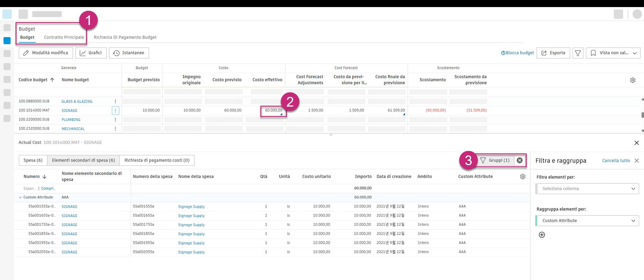Select the Spesa (6) tab
This screenshot has width=644, height=280.
point(33,160)
